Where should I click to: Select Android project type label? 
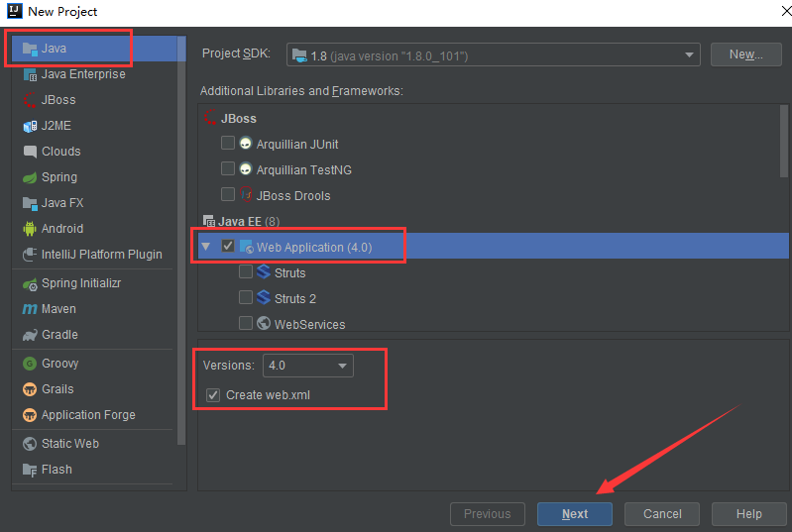62,229
